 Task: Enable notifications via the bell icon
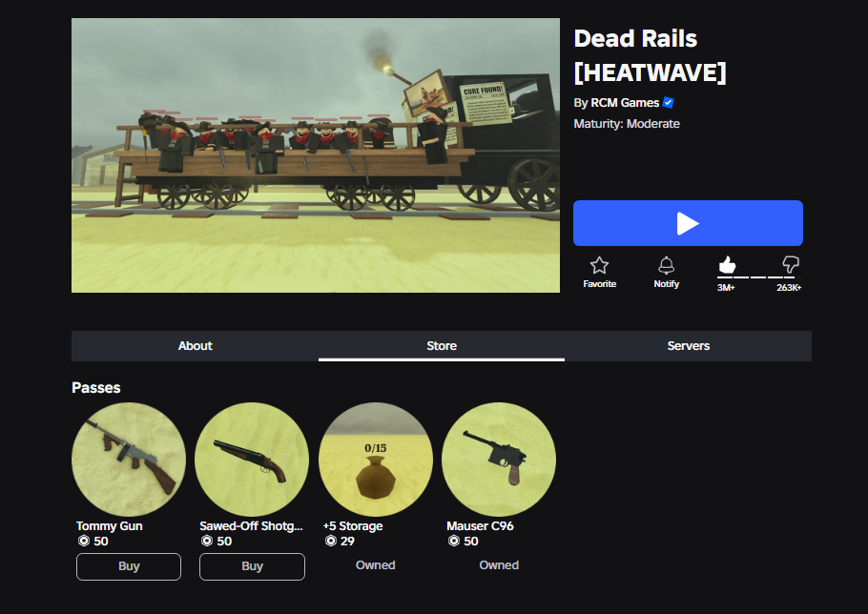pyautogui.click(x=666, y=265)
